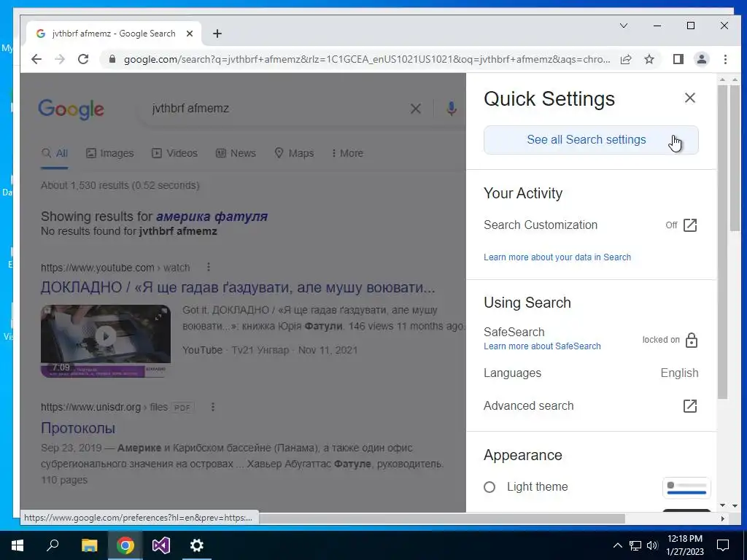Open a new tab with the plus button
Screen dimensions: 747x560
(217, 34)
